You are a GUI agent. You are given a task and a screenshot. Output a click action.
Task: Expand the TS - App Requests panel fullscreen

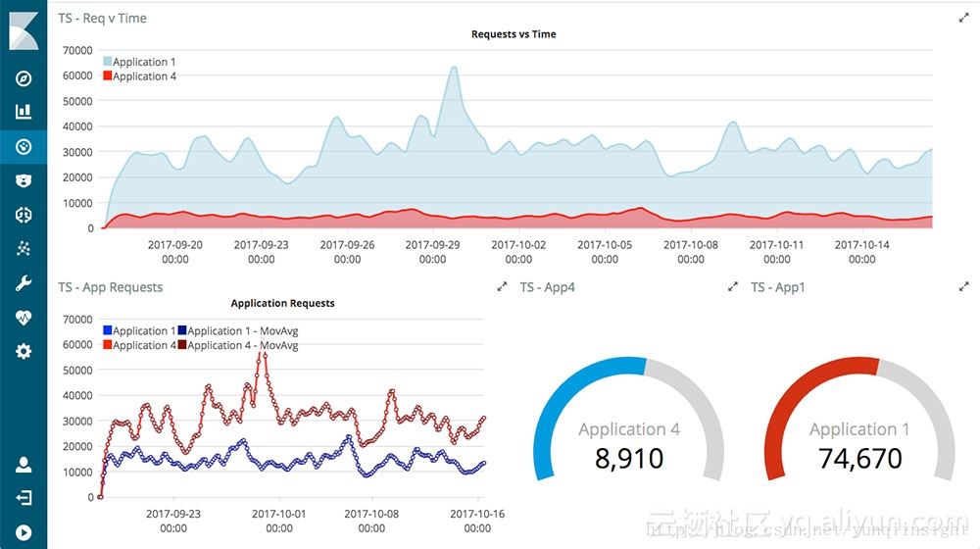502,287
